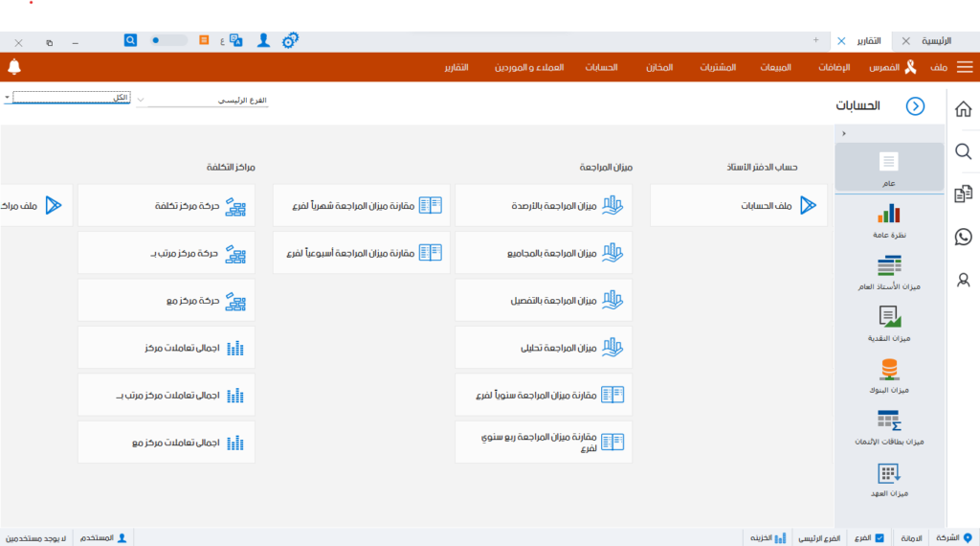
Task: Flip the toggle switch in the title bar
Action: (169, 40)
